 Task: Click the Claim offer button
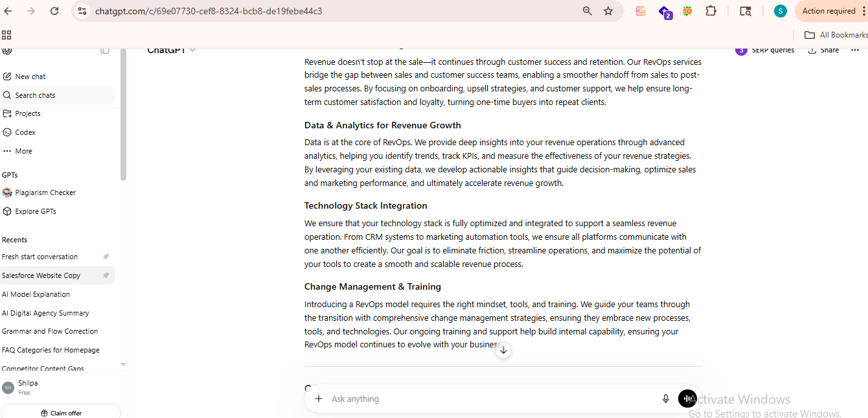coord(61,413)
